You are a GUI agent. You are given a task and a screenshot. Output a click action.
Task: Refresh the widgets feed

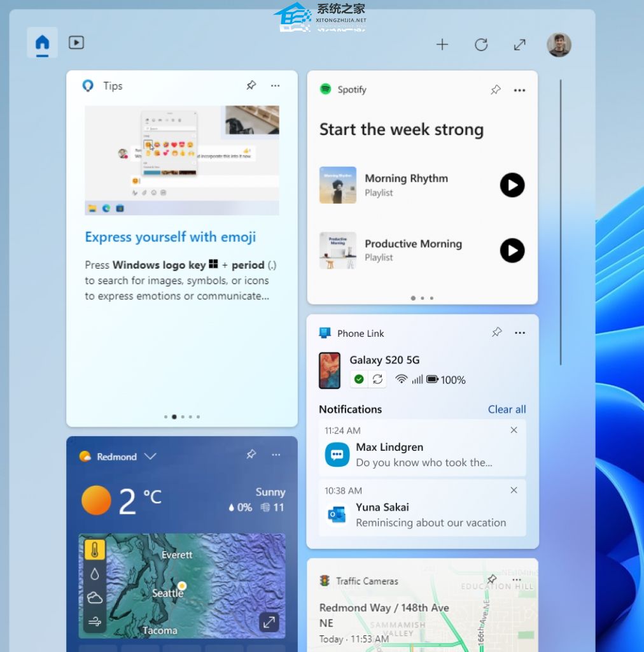481,45
